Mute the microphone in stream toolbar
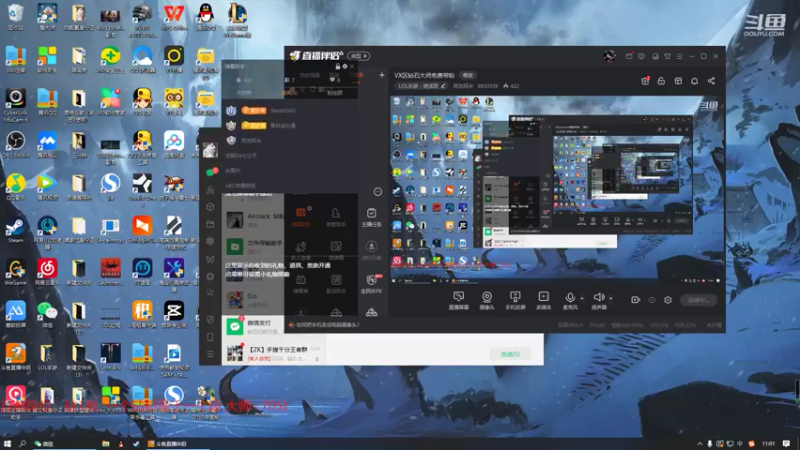 570,300
